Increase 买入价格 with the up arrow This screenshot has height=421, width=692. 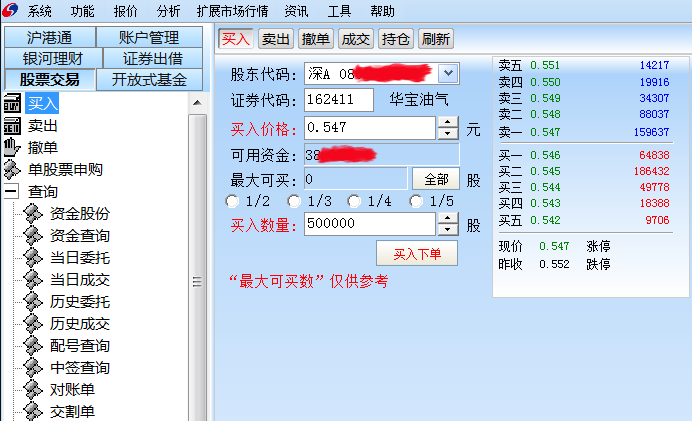[448, 122]
